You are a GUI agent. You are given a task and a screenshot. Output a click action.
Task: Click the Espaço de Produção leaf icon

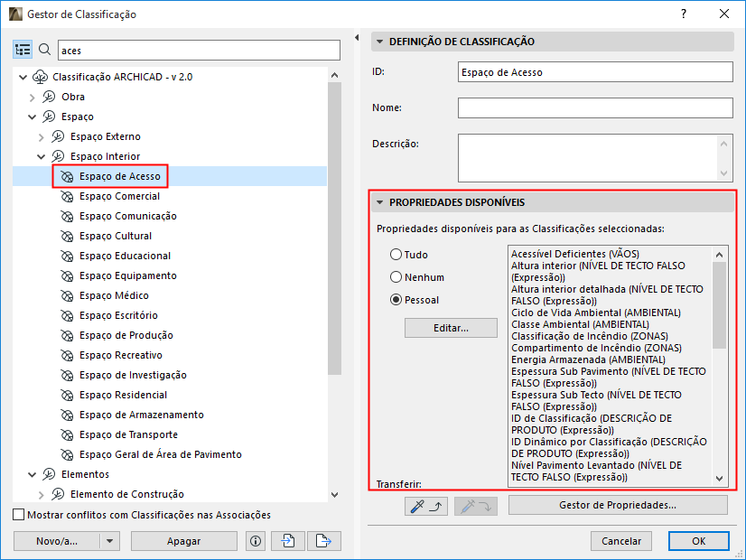(x=67, y=335)
